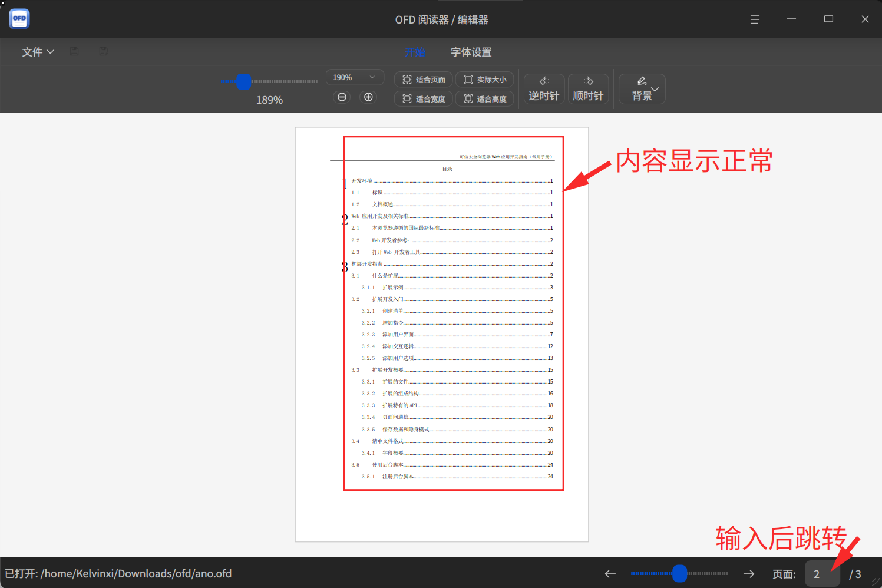Open the 文件 menu

pos(38,52)
